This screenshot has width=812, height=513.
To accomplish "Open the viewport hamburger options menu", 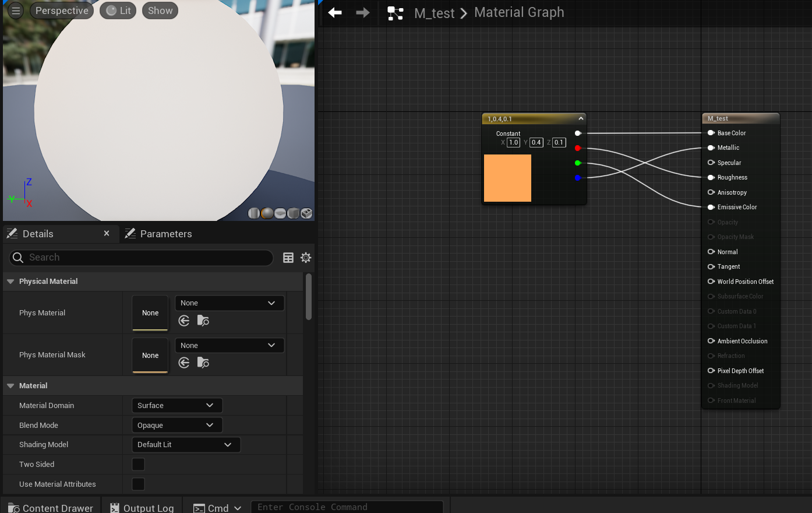I will (16, 10).
